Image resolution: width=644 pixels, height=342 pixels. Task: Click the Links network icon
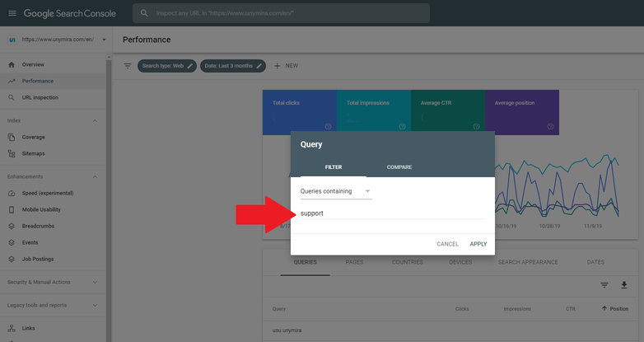point(12,328)
